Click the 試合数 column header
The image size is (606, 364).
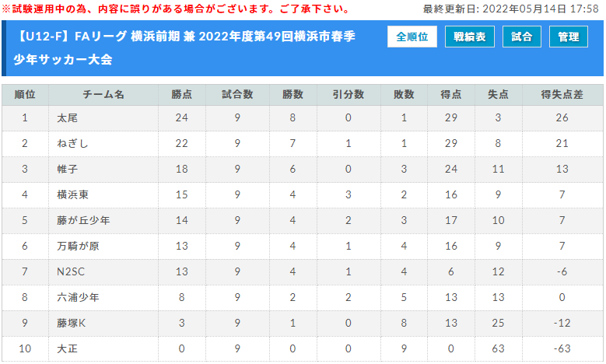[x=237, y=95]
